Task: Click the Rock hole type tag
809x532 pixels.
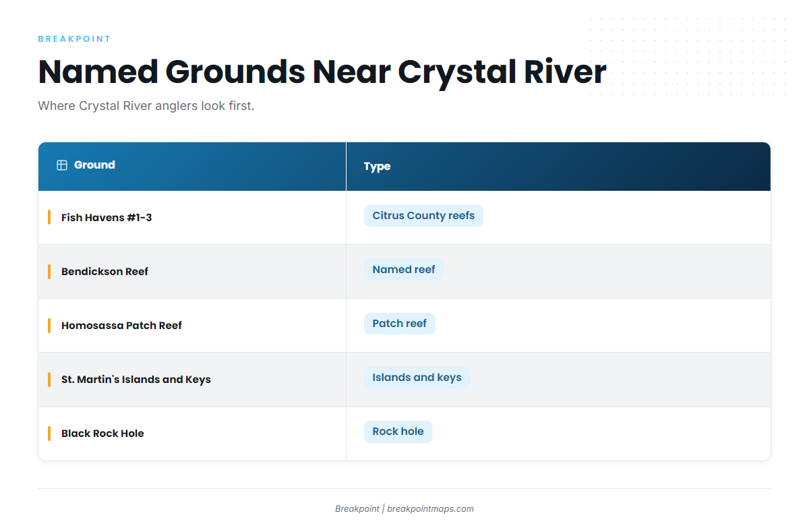Action: 398,432
